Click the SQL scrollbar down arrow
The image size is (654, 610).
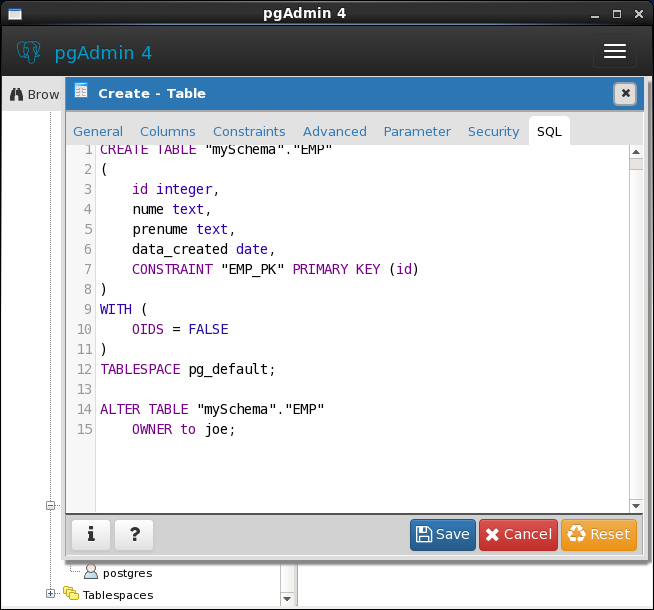pos(636,506)
